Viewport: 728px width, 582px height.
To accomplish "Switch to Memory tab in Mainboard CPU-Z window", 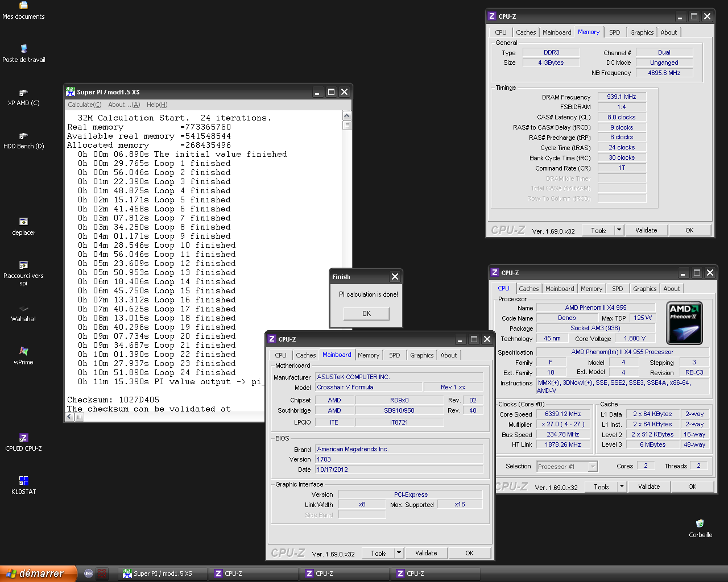I will pyautogui.click(x=369, y=355).
